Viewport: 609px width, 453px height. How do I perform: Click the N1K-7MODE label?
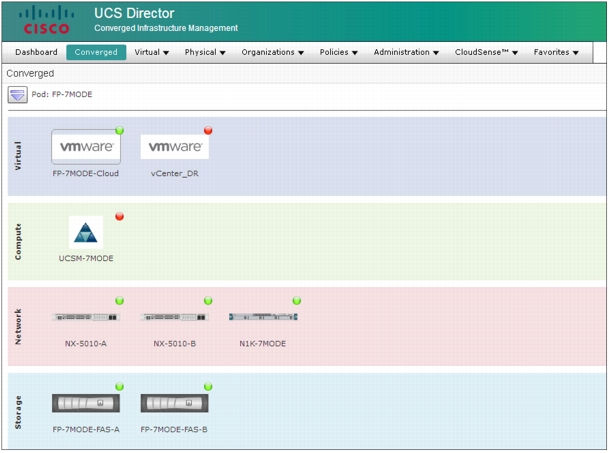click(263, 344)
